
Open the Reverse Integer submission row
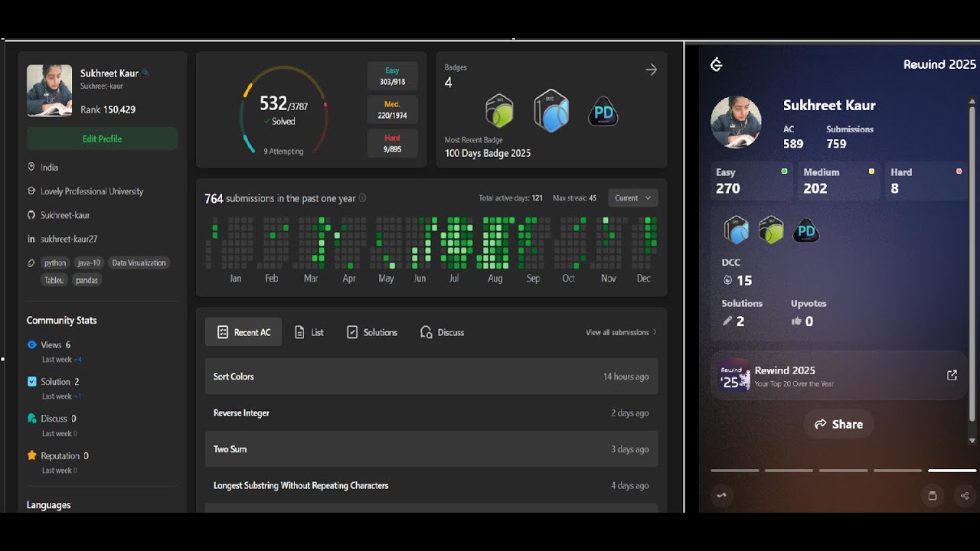[x=431, y=412]
